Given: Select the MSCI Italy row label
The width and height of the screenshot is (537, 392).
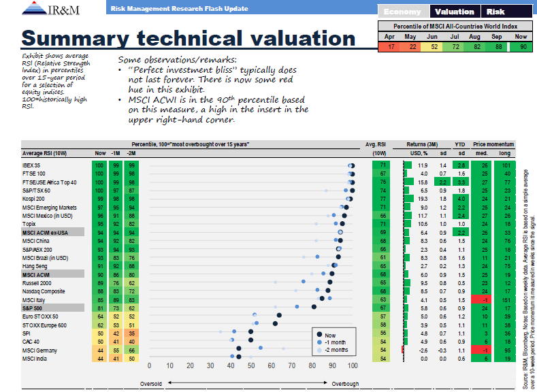Looking at the screenshot, I should click(33, 300).
